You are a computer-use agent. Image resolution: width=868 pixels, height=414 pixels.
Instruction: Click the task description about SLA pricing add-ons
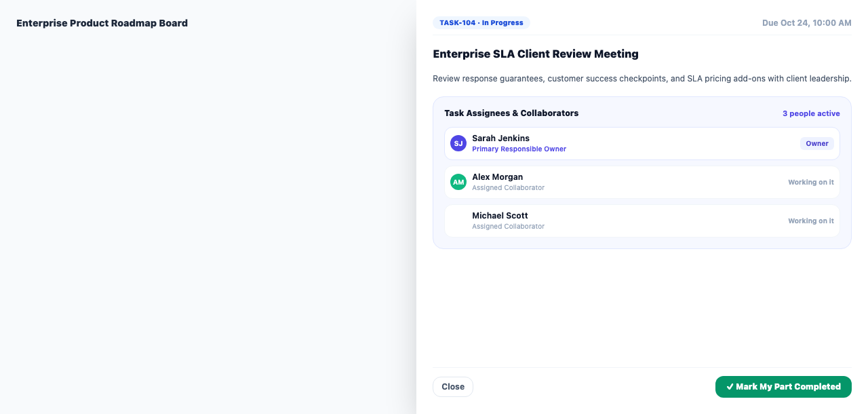click(642, 79)
